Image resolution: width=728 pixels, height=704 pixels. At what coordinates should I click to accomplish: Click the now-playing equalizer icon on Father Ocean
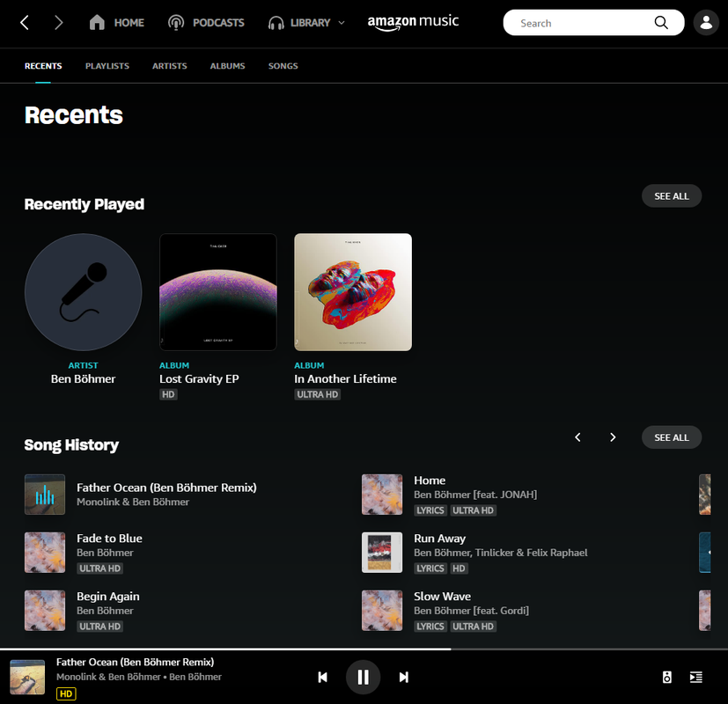coord(45,495)
